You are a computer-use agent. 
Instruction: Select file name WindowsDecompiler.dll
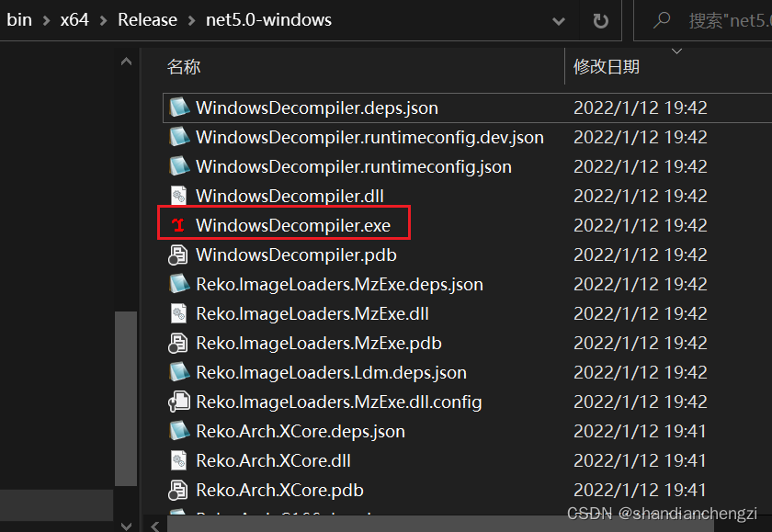[x=289, y=197]
